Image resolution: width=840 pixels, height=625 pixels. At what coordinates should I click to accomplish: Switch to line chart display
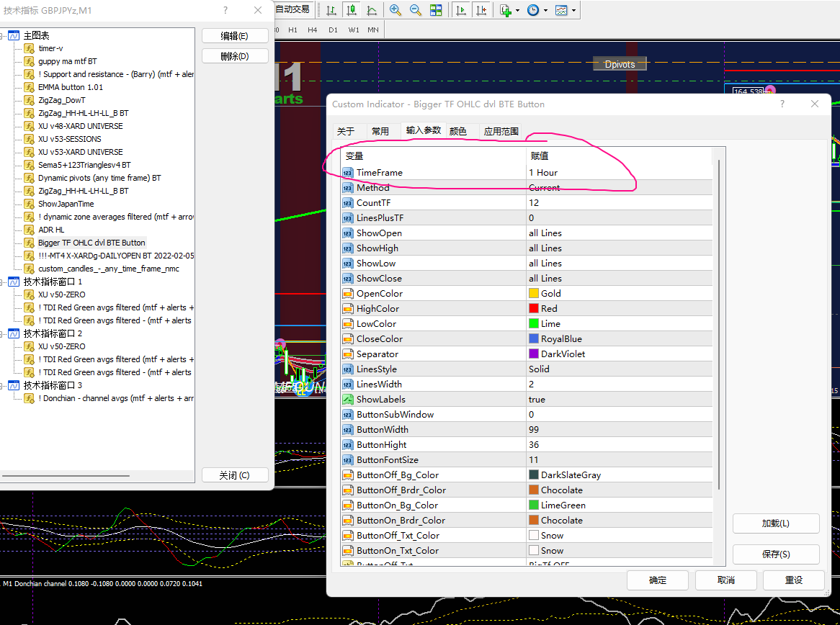pos(372,10)
